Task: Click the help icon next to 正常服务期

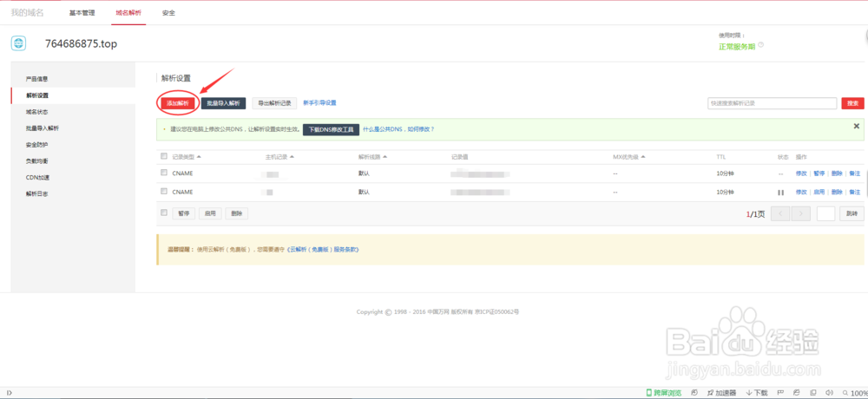Action: pyautogui.click(x=760, y=45)
